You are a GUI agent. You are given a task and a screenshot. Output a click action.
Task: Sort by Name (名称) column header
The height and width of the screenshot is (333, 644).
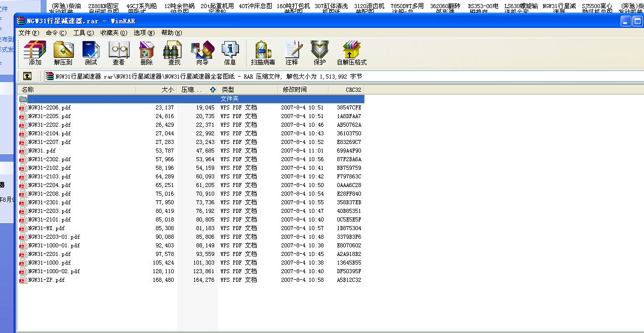pos(77,90)
